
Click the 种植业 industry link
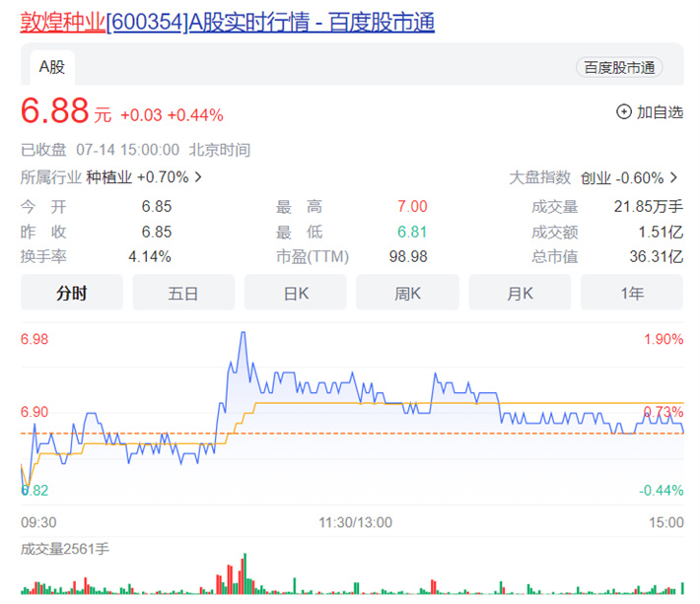point(108,177)
